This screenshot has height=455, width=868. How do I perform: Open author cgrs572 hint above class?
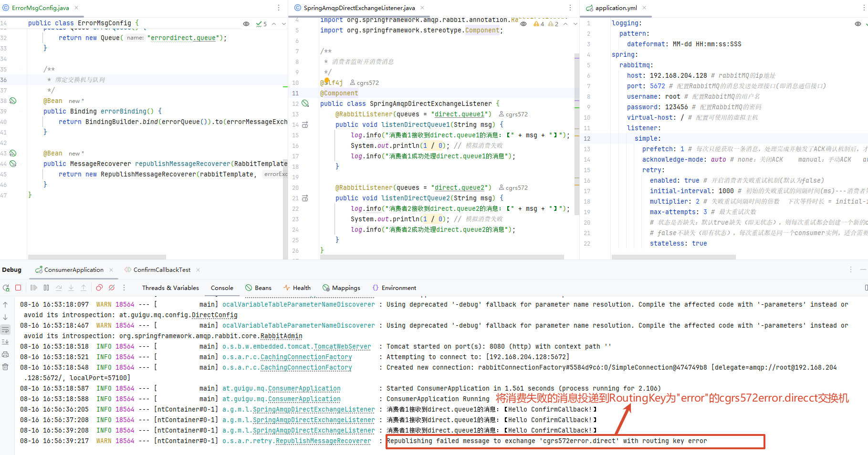pos(365,83)
